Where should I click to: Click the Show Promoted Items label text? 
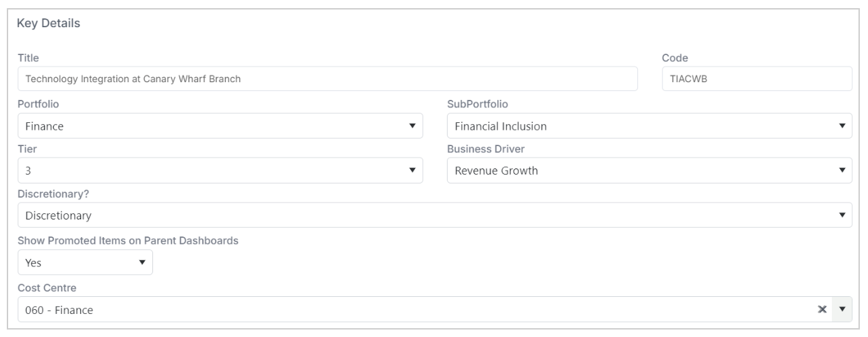tap(128, 241)
